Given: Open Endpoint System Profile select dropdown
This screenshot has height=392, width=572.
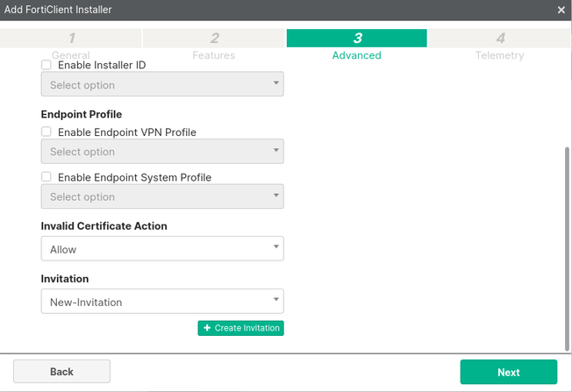Looking at the screenshot, I should point(162,196).
